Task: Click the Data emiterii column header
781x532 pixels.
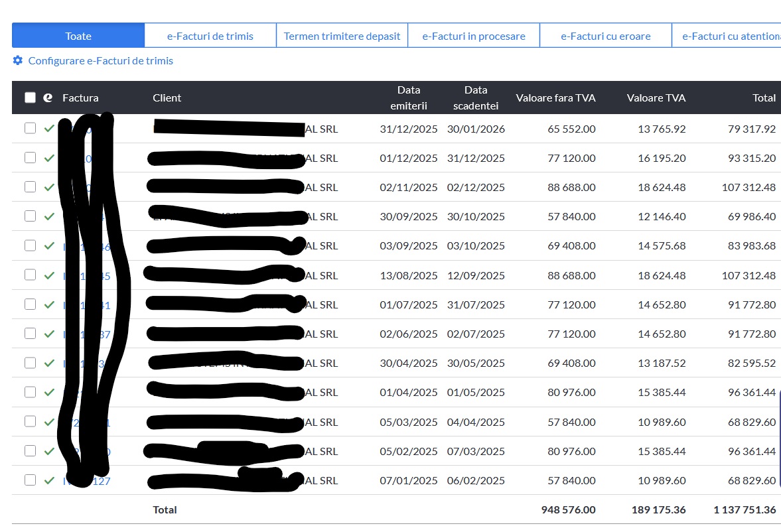Action: coord(409,98)
